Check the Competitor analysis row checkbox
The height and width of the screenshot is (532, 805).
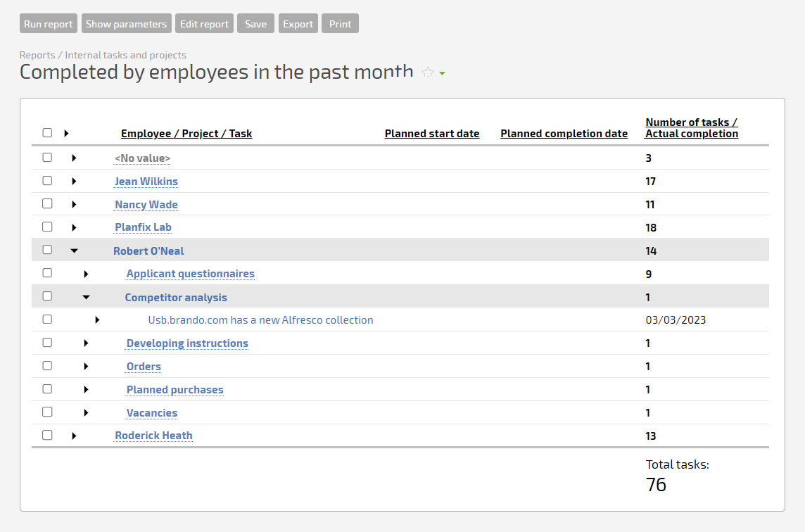coord(47,296)
